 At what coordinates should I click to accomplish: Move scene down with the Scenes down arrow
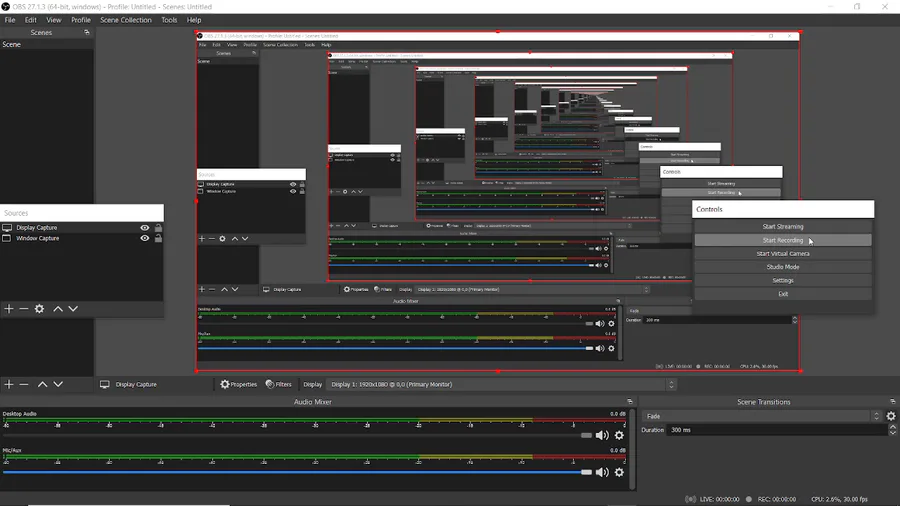click(x=58, y=384)
